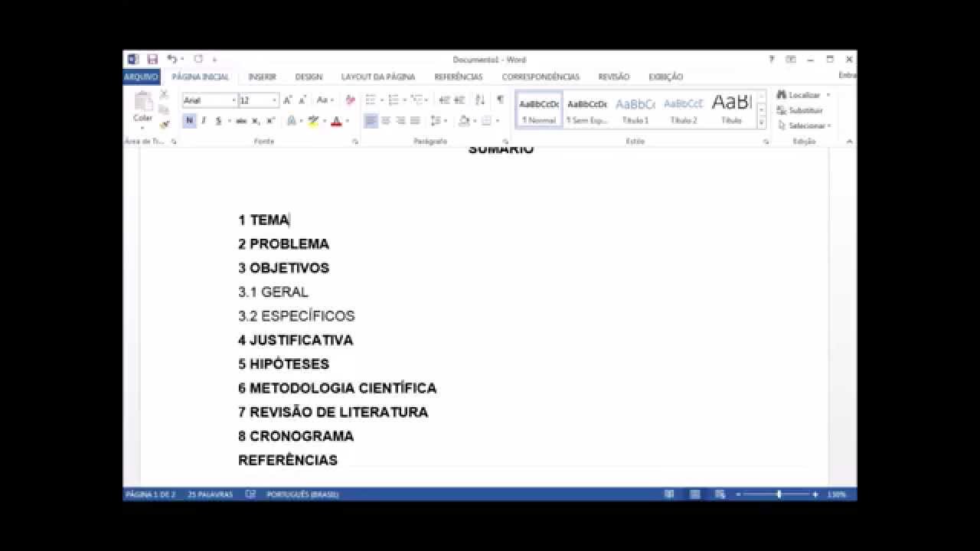Apply the Sem Espaçamento style
This screenshot has height=551, width=980.
(587, 109)
